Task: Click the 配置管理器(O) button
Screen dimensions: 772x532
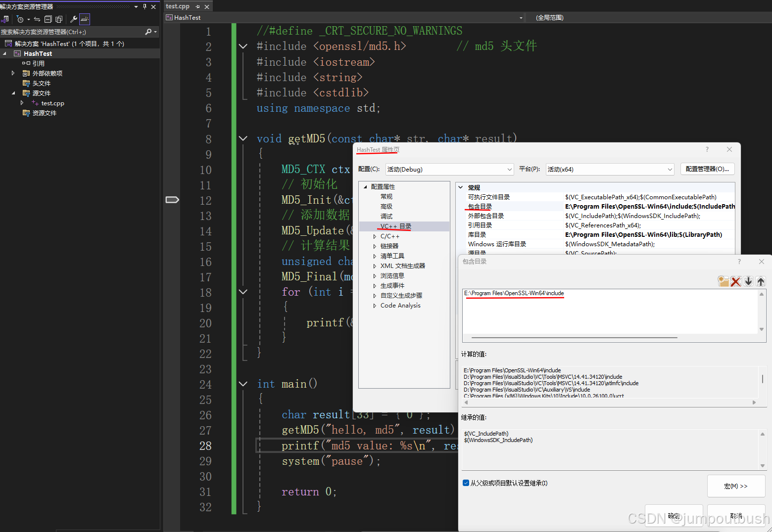Action: click(707, 169)
